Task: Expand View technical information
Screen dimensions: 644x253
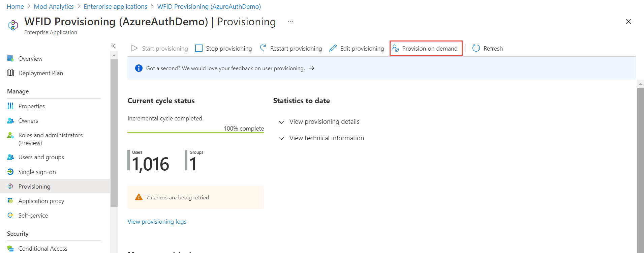Action: coord(321,138)
